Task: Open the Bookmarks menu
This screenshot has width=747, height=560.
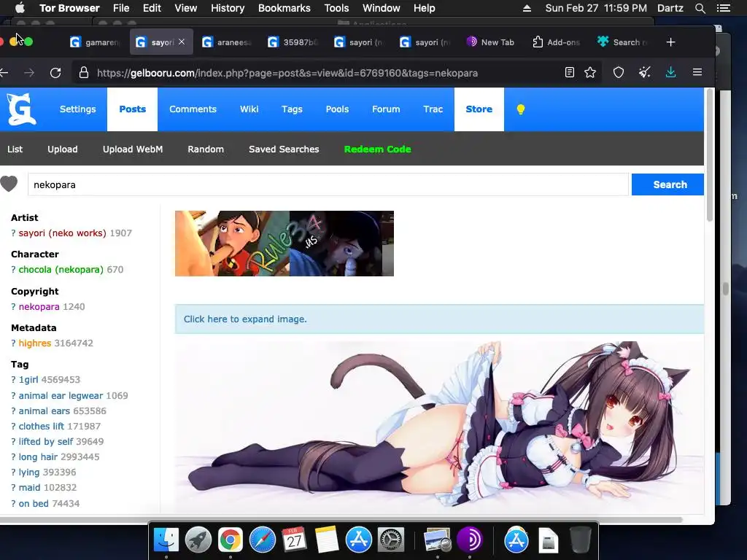Action: pos(285,8)
